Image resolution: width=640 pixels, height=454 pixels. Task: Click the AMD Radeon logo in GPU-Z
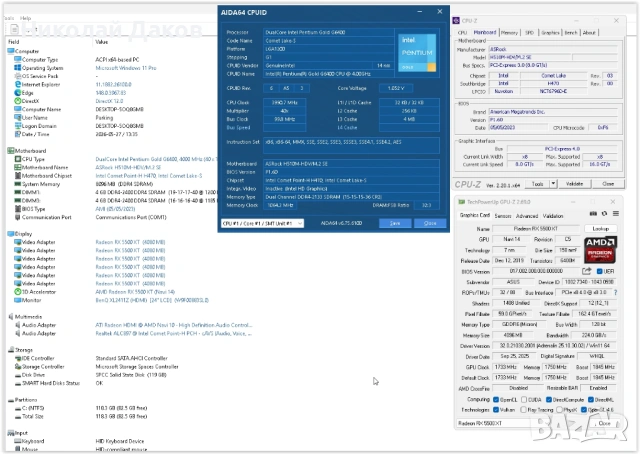600,249
